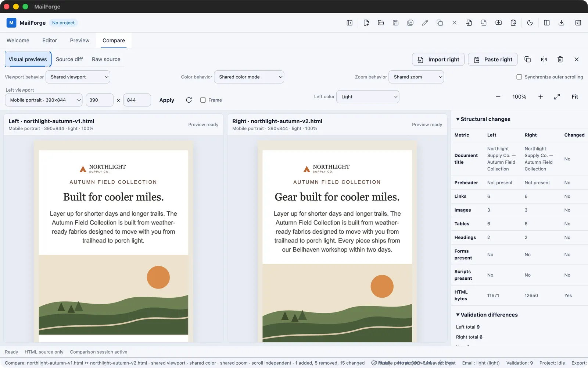588x368 pixels.
Task: Click the X icon in the top toolbar
Action: (x=454, y=23)
